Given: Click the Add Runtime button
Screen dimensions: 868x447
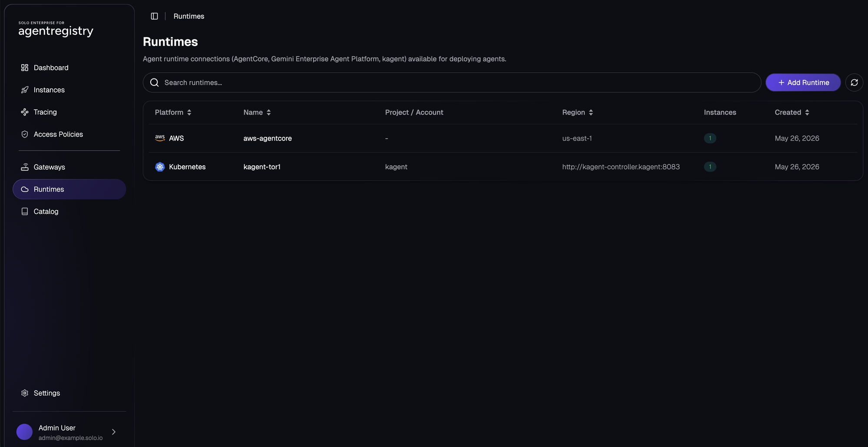Looking at the screenshot, I should pyautogui.click(x=803, y=82).
